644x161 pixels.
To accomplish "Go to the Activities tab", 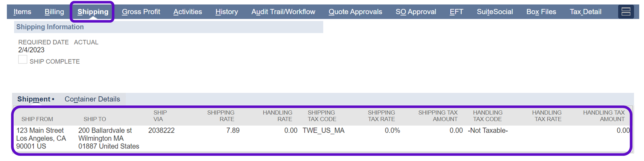I will [188, 12].
